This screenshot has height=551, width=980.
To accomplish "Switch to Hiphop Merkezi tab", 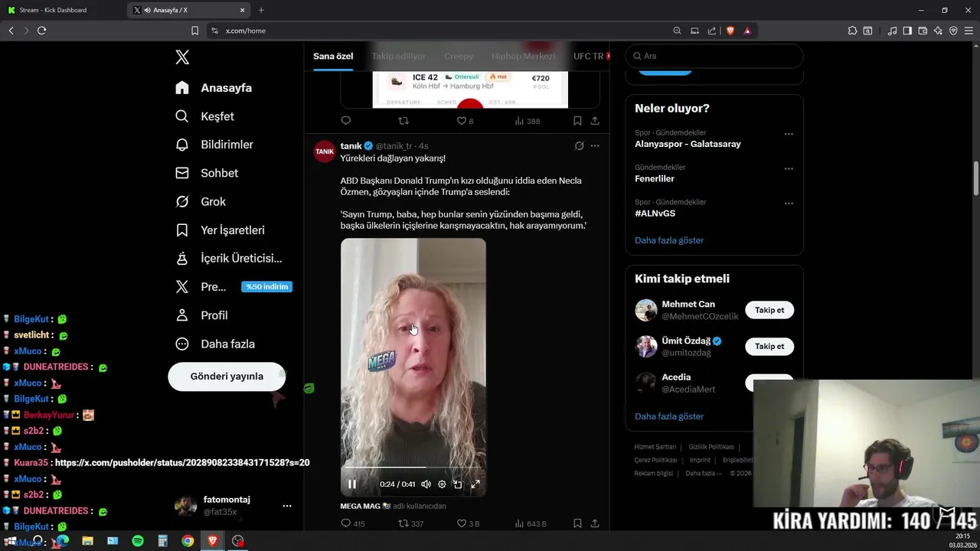I will [524, 56].
